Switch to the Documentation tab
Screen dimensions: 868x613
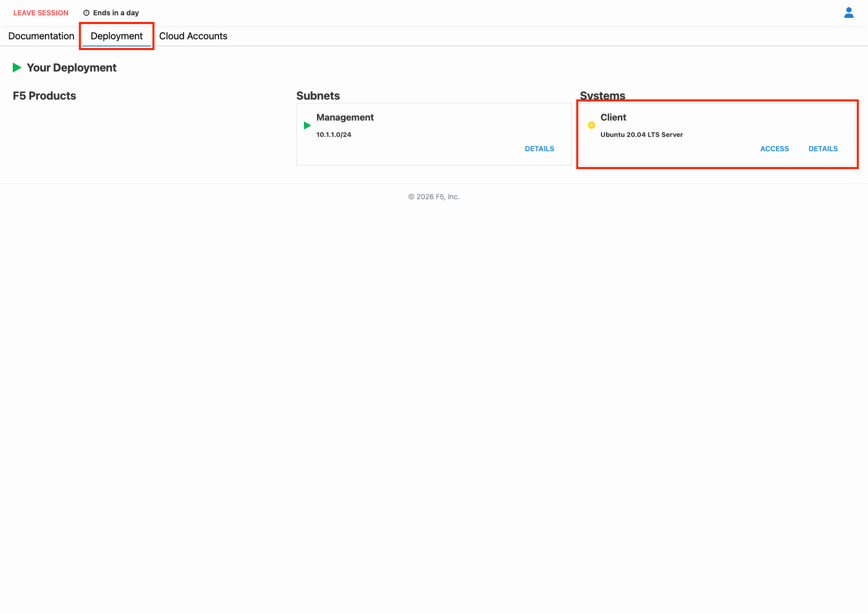tap(41, 36)
